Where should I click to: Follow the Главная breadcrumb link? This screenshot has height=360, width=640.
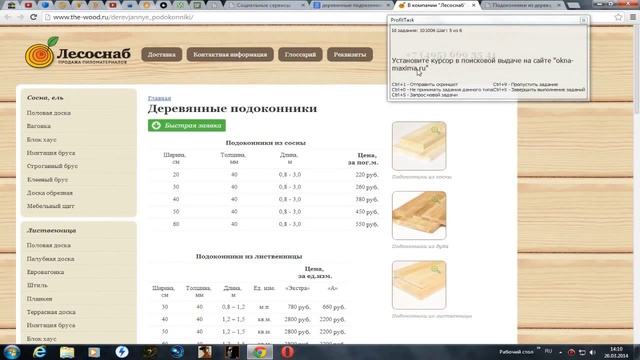[160, 98]
